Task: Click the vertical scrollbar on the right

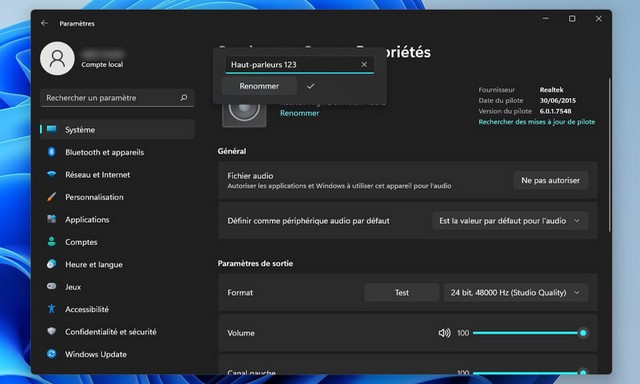Action: click(x=609, y=155)
